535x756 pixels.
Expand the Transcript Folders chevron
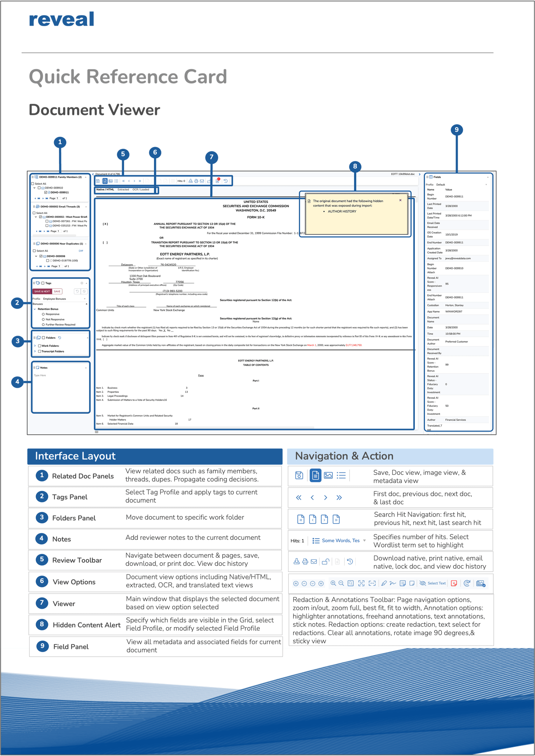point(35,351)
